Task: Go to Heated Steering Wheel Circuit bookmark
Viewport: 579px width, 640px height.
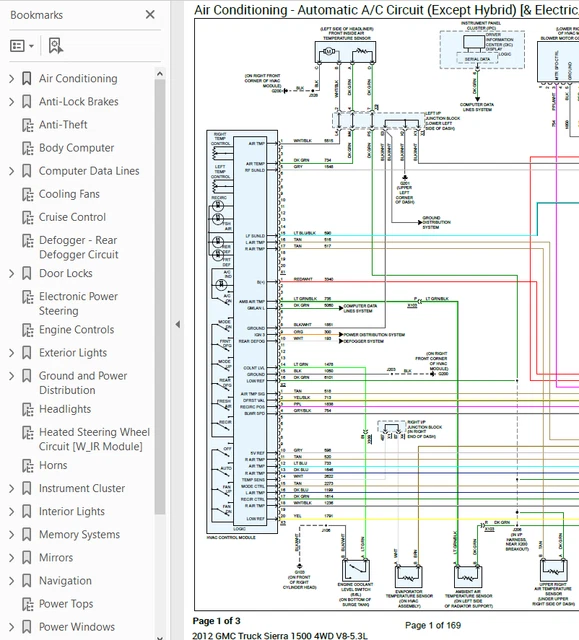Action: point(94,439)
